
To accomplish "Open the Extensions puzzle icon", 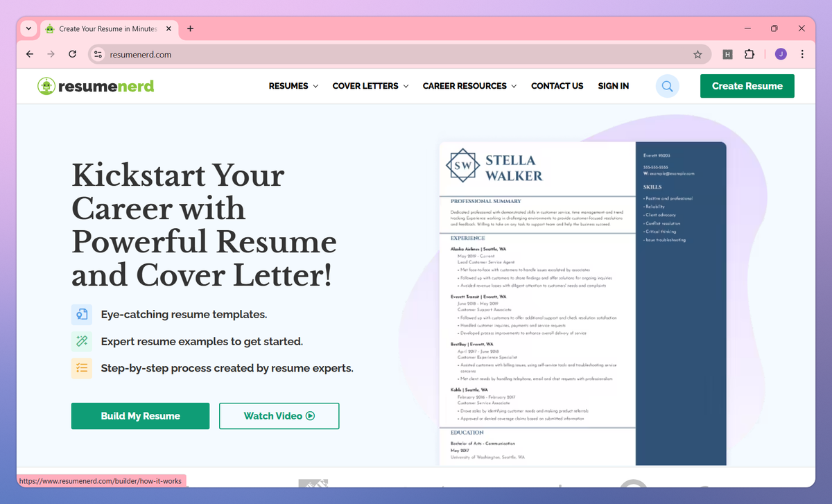I will 749,54.
